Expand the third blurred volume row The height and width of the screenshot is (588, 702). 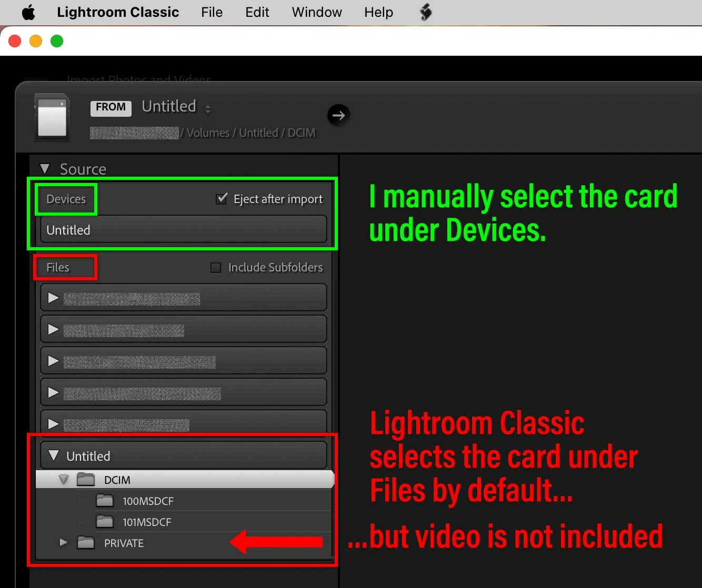pos(53,361)
